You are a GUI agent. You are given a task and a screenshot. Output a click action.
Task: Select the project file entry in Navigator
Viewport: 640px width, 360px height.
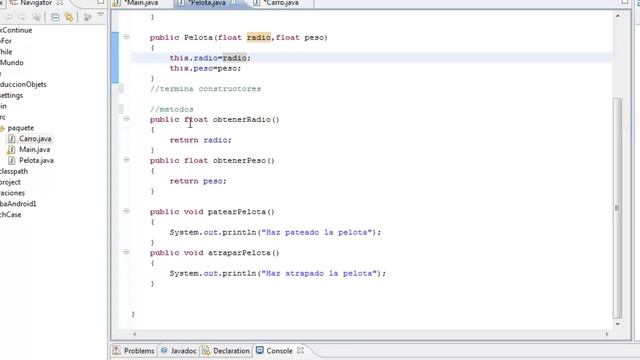click(10, 182)
